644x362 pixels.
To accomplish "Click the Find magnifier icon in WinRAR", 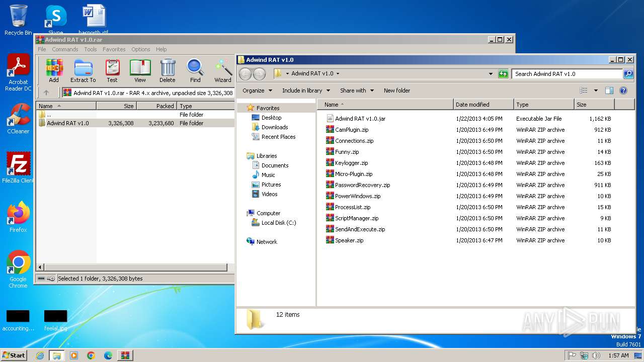I will point(195,70).
